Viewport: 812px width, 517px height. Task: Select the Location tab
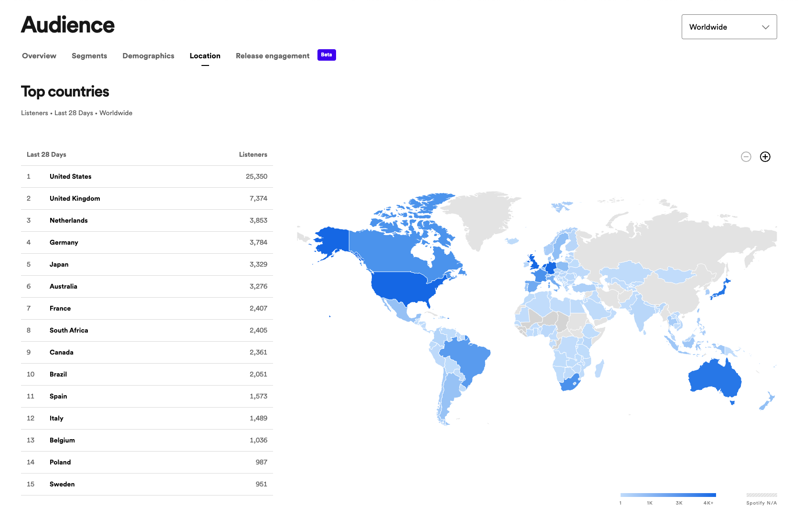tap(205, 56)
